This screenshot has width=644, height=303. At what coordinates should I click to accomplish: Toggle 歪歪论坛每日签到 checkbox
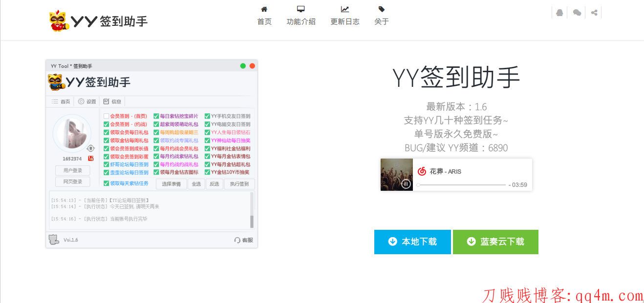(106, 172)
